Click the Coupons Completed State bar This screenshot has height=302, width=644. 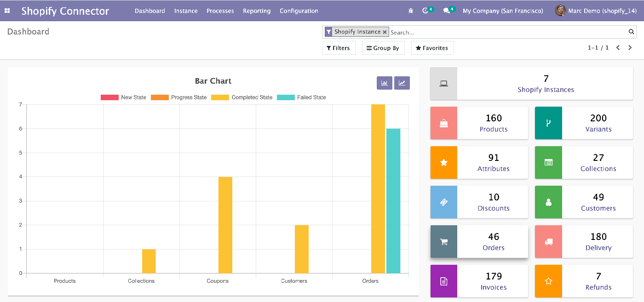(225, 225)
